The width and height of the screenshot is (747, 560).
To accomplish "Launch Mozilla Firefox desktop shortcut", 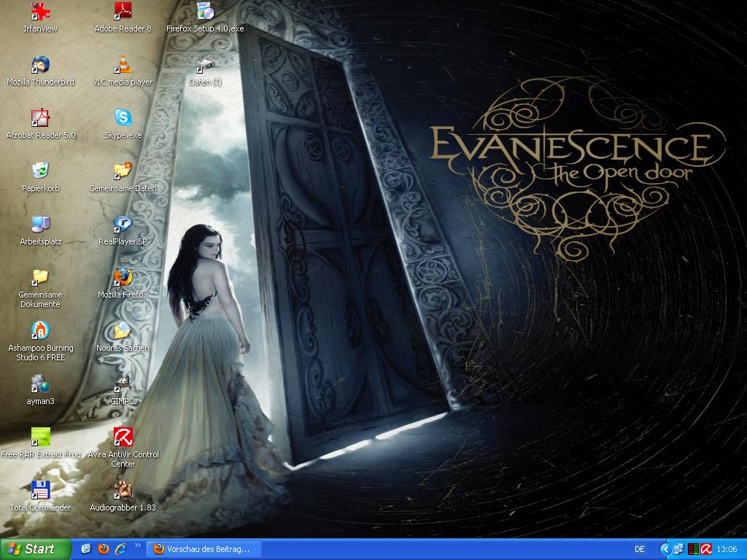I will click(123, 278).
